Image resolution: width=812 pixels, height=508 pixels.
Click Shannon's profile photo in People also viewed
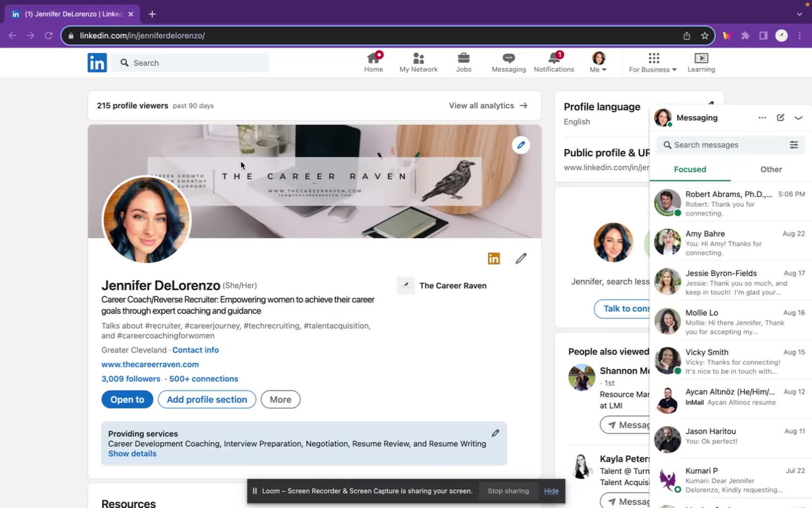pos(582,377)
